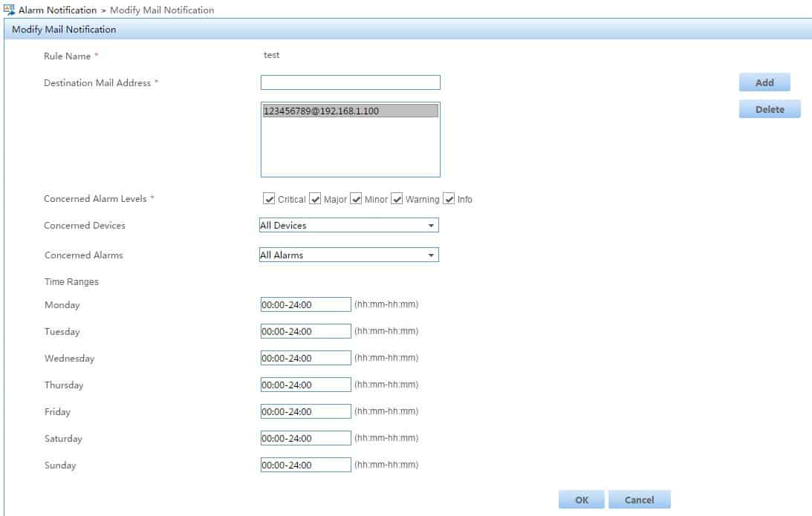Click the Delete button
This screenshot has height=516, width=812.
[x=770, y=109]
